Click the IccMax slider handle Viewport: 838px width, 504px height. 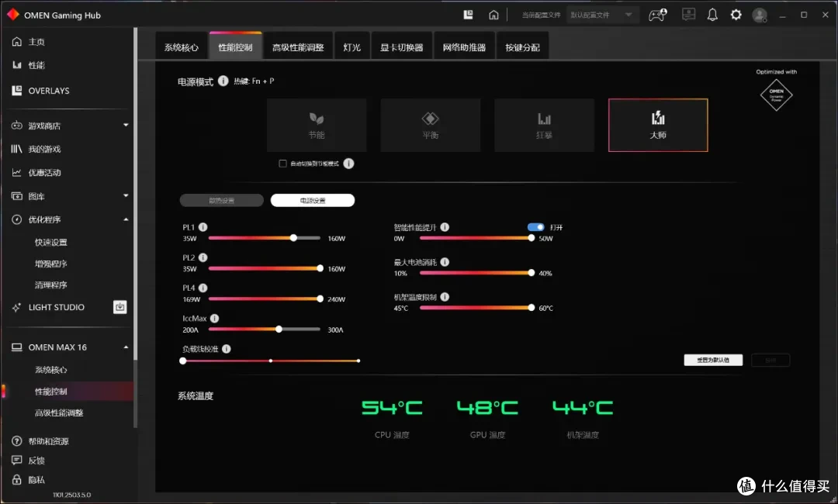click(279, 329)
